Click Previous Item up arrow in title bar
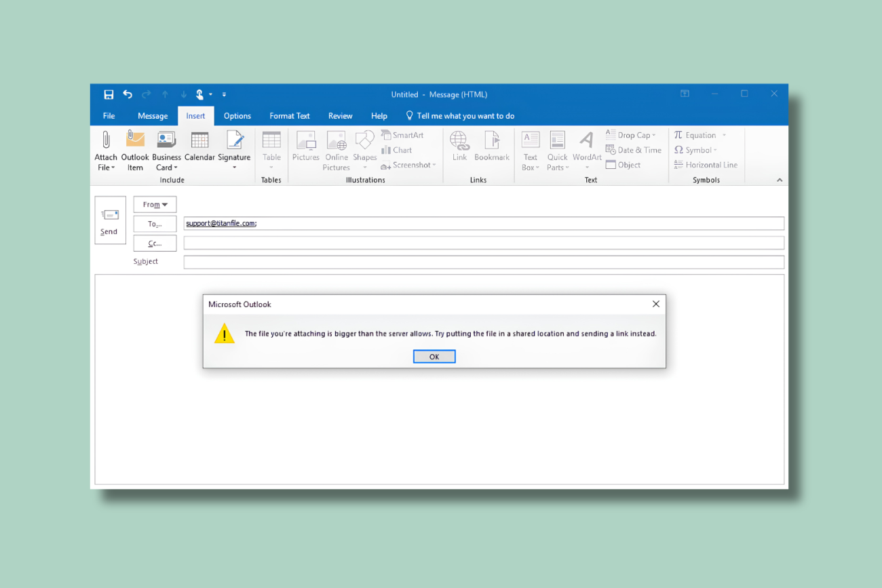 (165, 94)
